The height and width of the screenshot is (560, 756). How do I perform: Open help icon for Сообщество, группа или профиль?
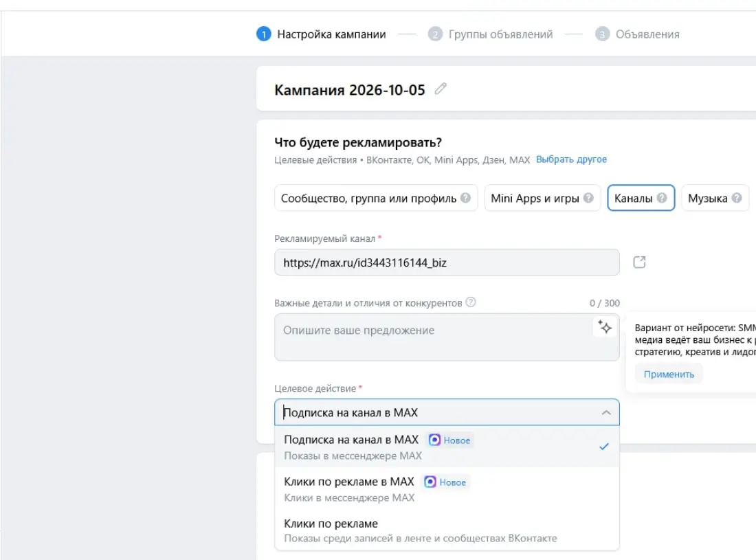tap(465, 198)
